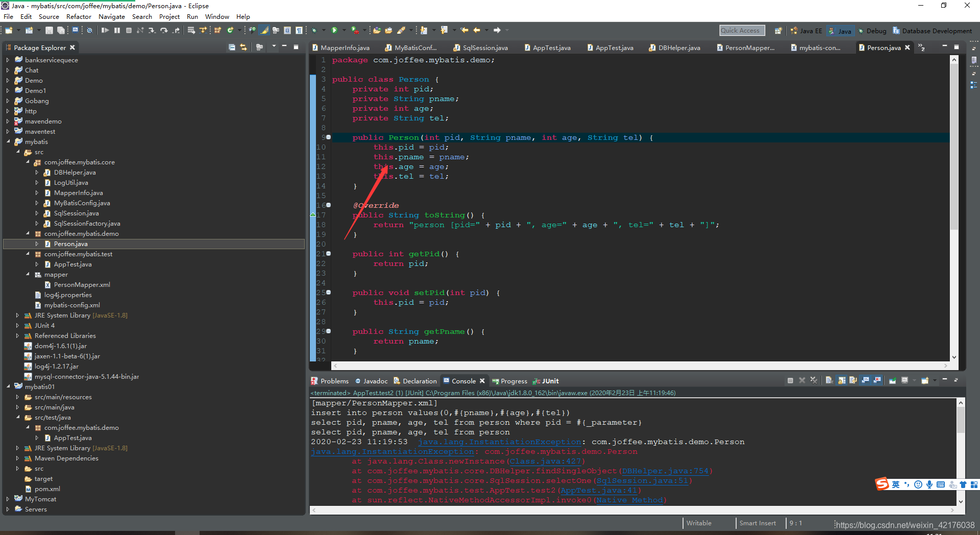Open the Refactor menu

(x=79, y=16)
